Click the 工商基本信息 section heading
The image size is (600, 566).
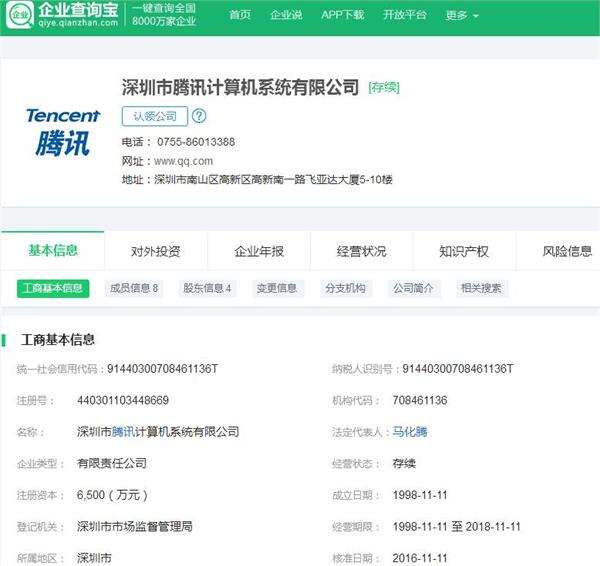[x=58, y=339]
